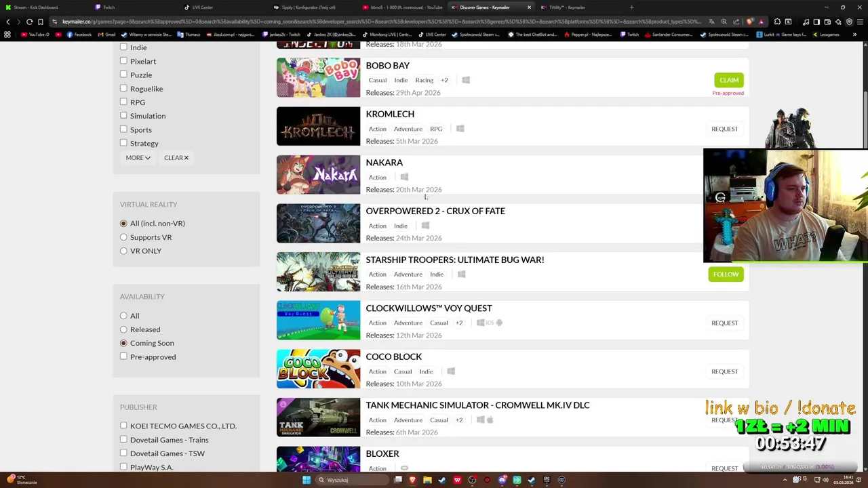Open the Facebook bookmark
This screenshot has width=868, height=488.
click(x=80, y=35)
